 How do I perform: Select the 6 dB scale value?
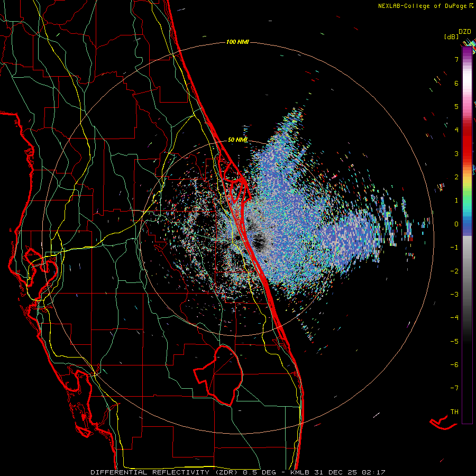(x=456, y=83)
